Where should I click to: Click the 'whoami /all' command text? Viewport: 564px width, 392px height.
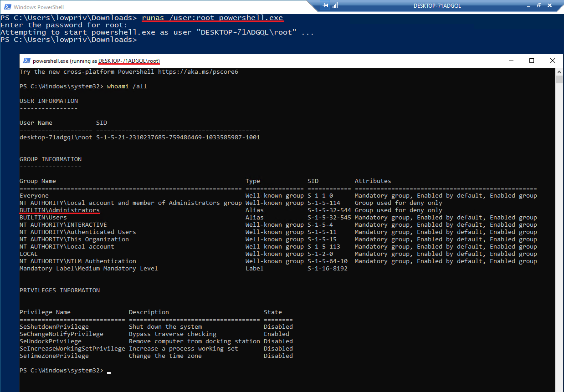coord(127,87)
